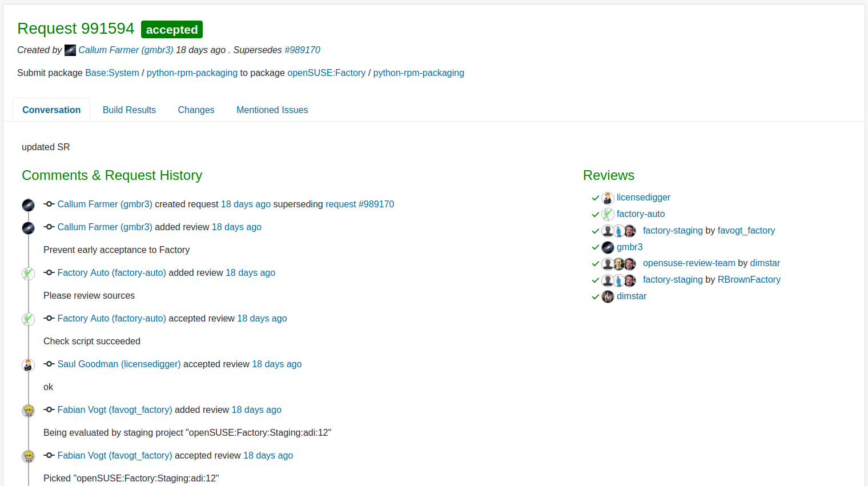Screen dimensions: 868x486
Task: Click the gmbr3 globe avatar under Reviews
Action: pos(607,247)
